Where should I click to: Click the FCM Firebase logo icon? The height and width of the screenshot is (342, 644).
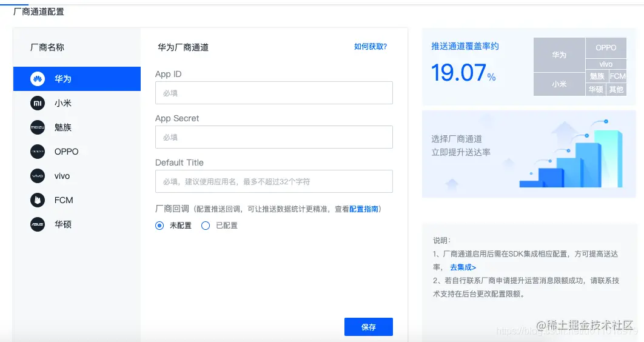[38, 200]
